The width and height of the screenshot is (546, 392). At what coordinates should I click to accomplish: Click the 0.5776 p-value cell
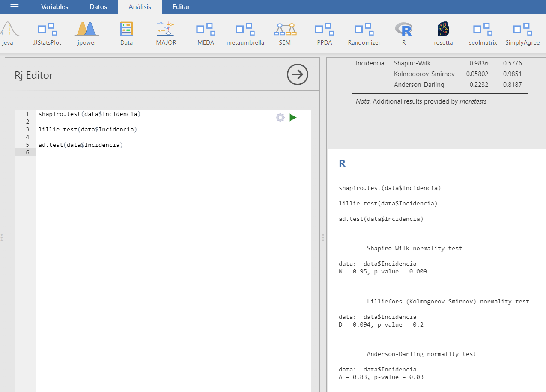click(513, 63)
